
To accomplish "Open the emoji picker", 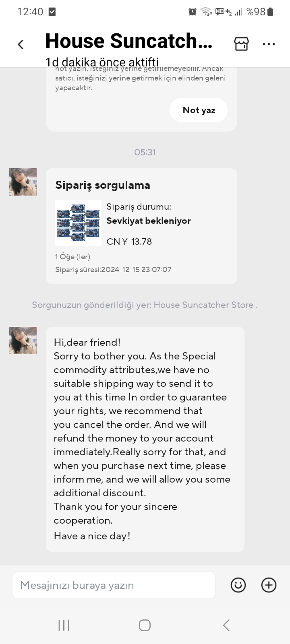I will [x=238, y=585].
